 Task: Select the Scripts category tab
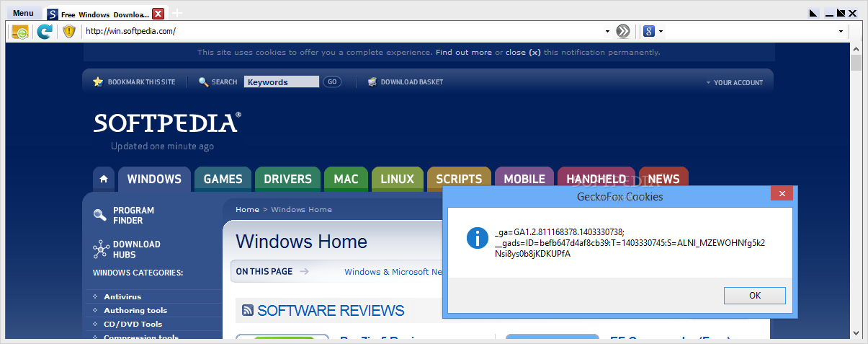coord(459,179)
